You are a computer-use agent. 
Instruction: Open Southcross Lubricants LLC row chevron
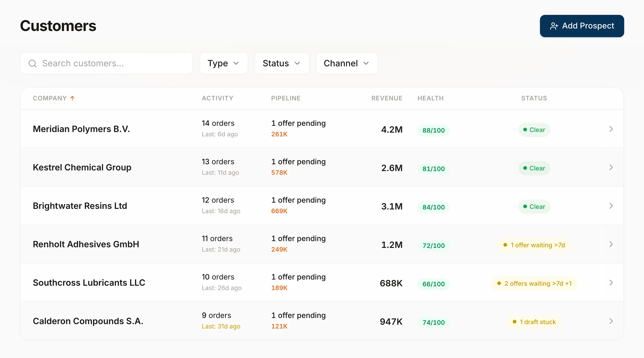pos(611,283)
